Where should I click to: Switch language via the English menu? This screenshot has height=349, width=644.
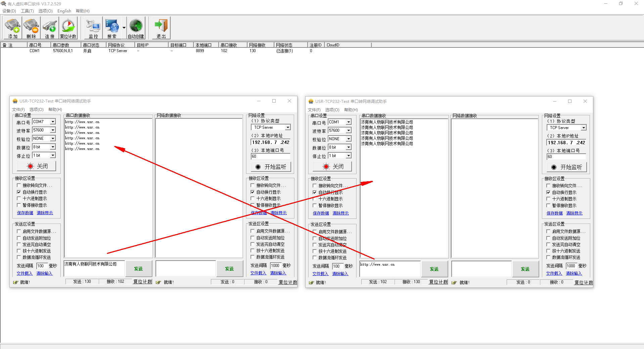(64, 11)
